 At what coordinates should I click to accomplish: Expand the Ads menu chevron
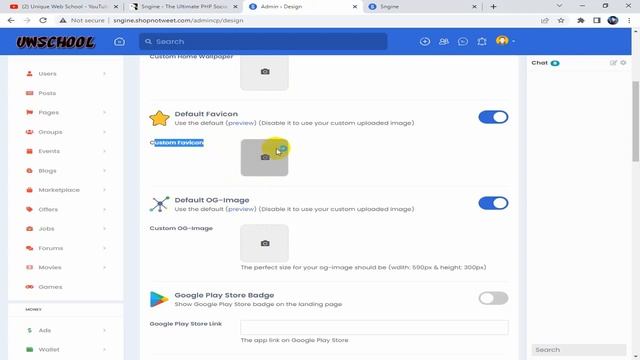(x=104, y=330)
